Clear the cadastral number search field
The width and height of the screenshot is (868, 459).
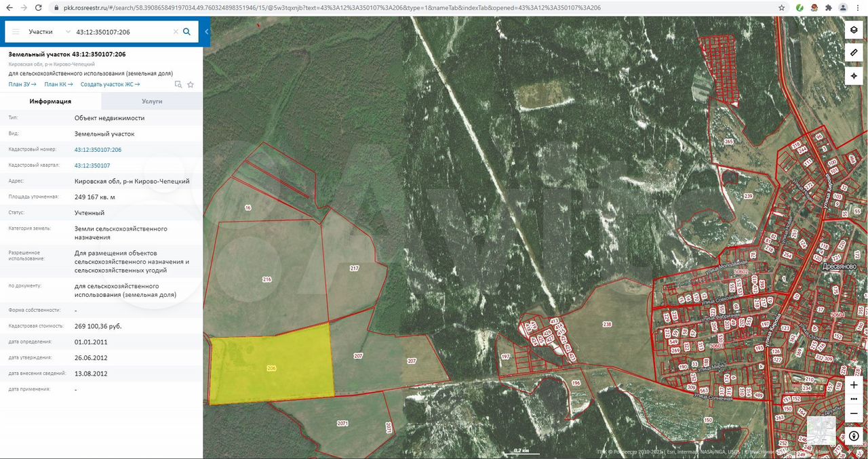point(176,32)
